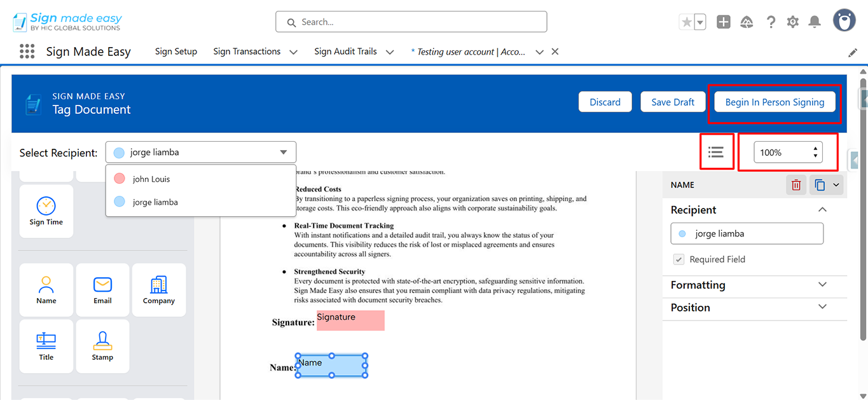Select the Title field tool

tap(46, 346)
